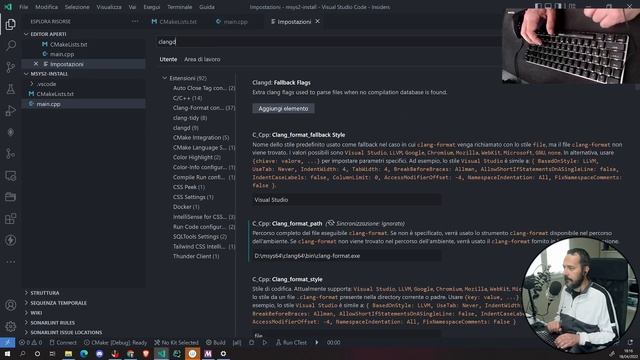The height and width of the screenshot is (360, 640).
Task: Select clangd (9) in settings tree
Action: (x=186, y=128)
